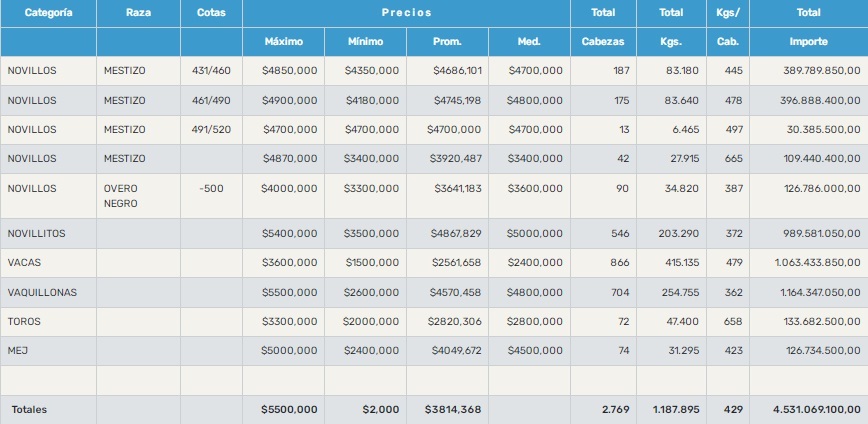868x424 pixels.
Task: Select the Prom. sub-header
Action: [x=447, y=42]
